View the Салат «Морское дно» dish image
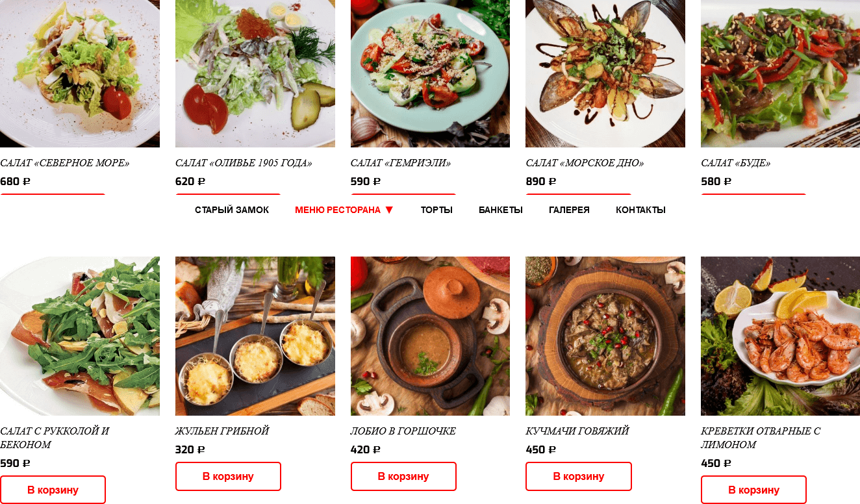 [605, 73]
